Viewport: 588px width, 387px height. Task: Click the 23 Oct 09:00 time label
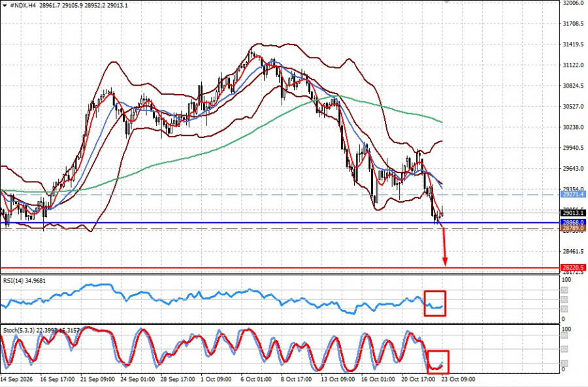tap(458, 379)
